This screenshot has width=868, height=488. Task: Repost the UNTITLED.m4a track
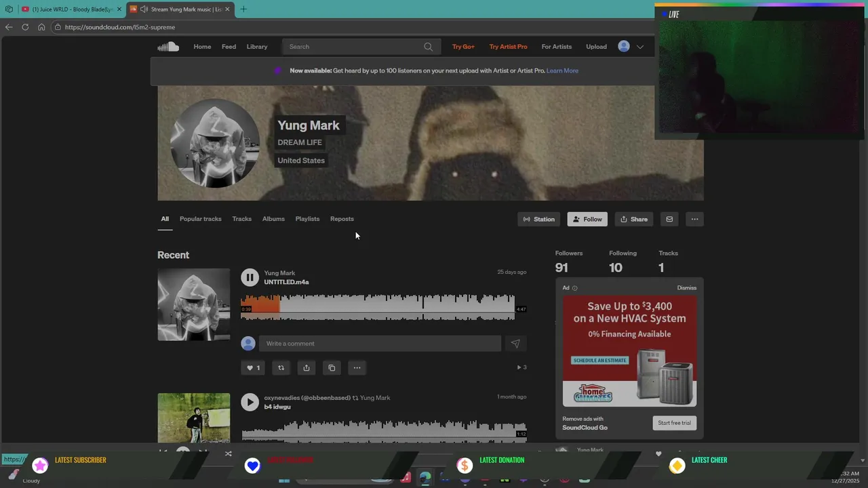pos(281,368)
